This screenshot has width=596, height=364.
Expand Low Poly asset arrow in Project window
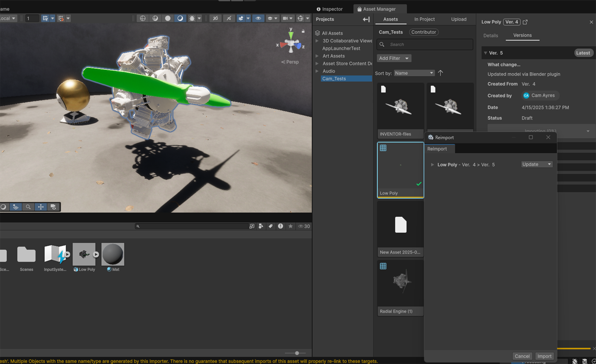[96, 254]
